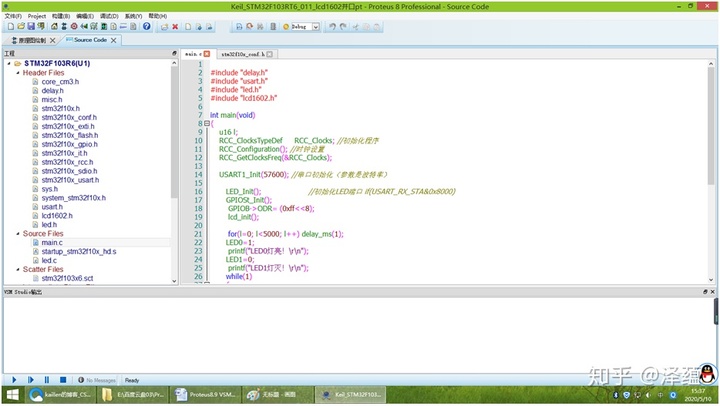Close the stm32f10x_conf.h editor tab
This screenshot has height=406, width=720.
coord(270,54)
